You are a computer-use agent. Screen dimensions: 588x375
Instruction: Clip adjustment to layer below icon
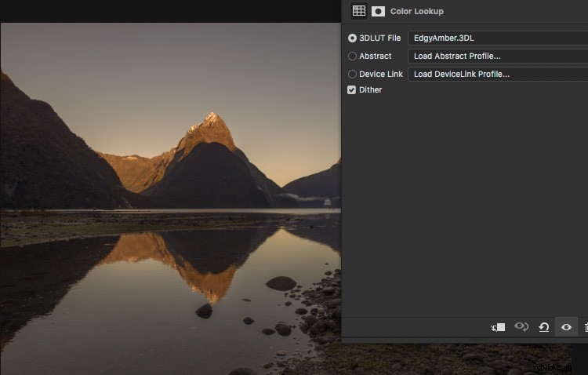tap(498, 327)
